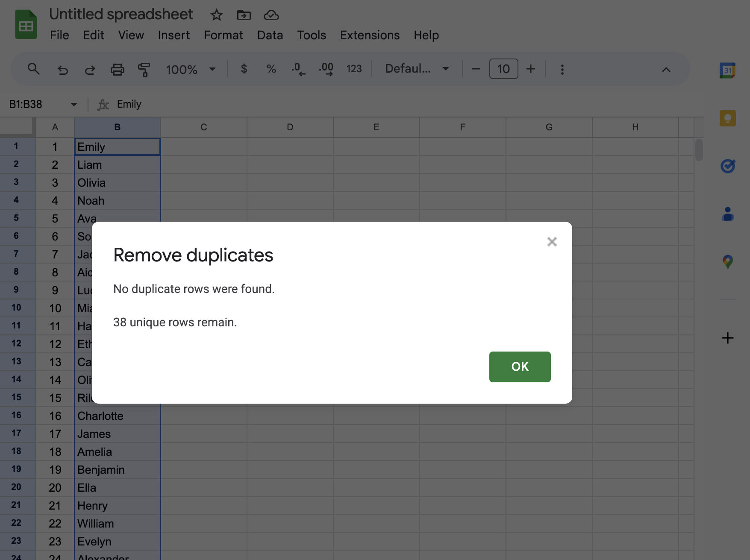The width and height of the screenshot is (750, 560).
Task: Click the Google Sheets home logo
Action: [26, 24]
